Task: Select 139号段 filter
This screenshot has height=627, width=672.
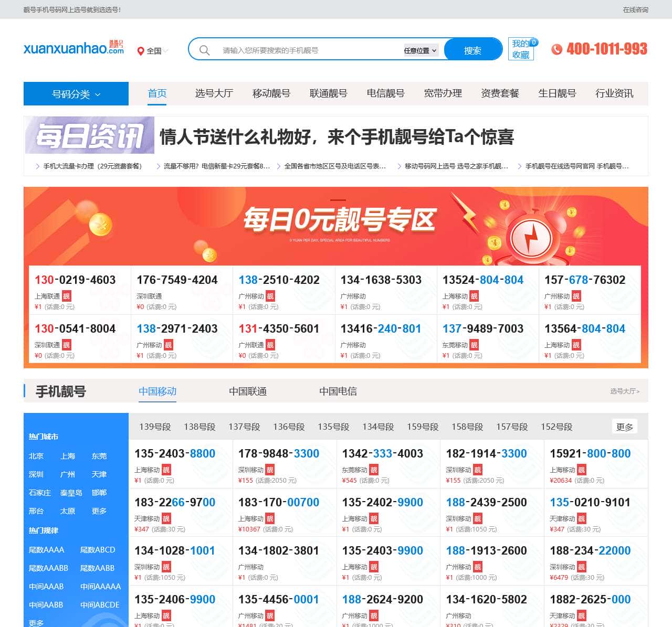Action: pyautogui.click(x=155, y=427)
